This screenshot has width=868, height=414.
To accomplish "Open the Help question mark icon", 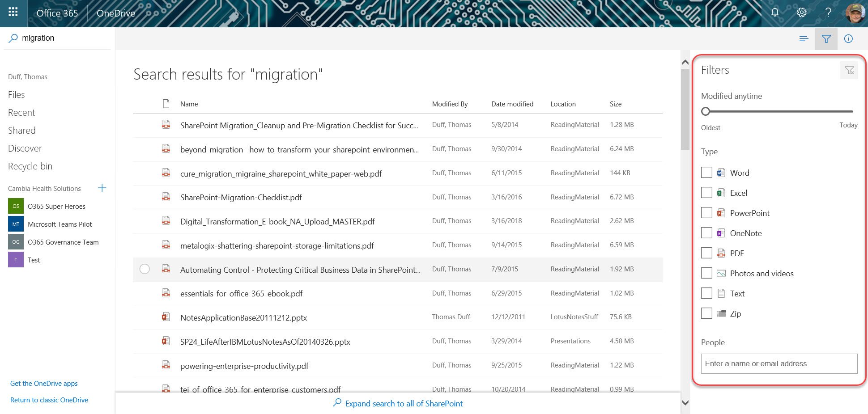I will point(828,13).
